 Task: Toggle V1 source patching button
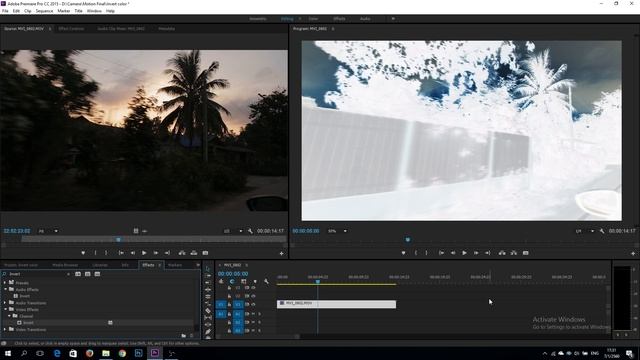tap(221, 304)
